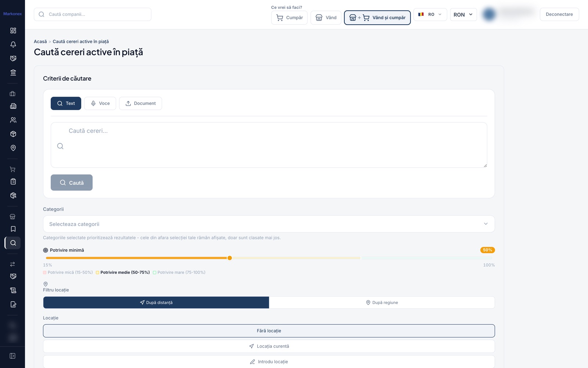Image resolution: width=588 pixels, height=368 pixels.
Task: Select the Vând și cumpăr mode
Action: click(377, 18)
